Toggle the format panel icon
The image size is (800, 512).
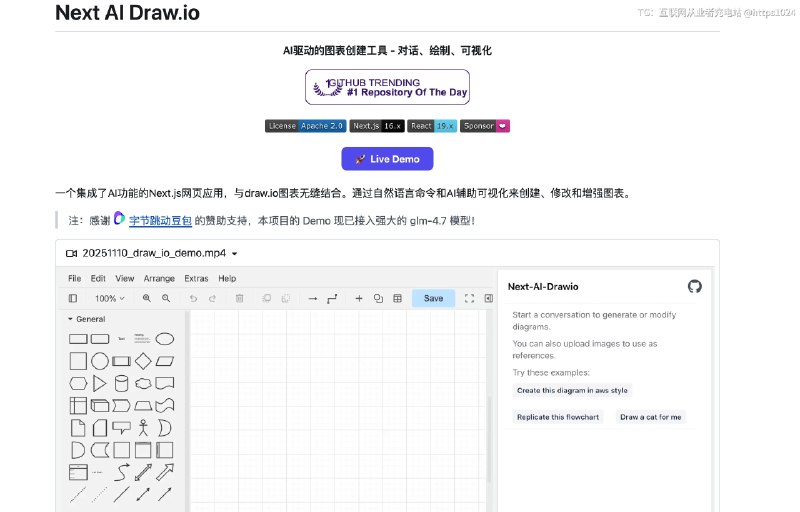point(488,298)
